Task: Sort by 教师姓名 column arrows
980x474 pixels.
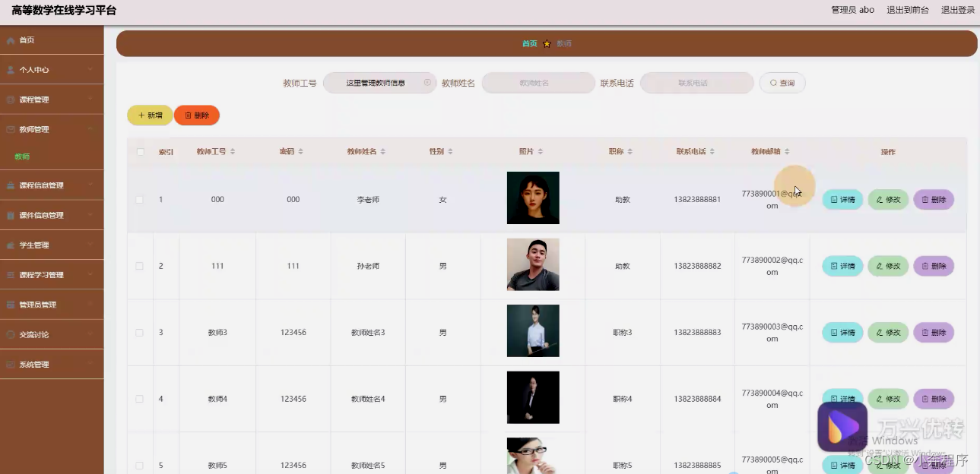Action: tap(383, 152)
